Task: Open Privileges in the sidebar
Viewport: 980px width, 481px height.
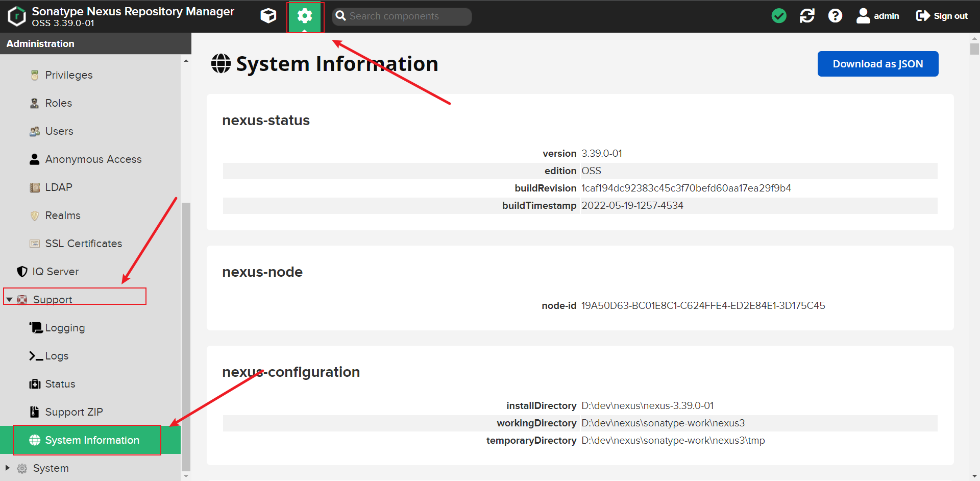Action: [69, 75]
